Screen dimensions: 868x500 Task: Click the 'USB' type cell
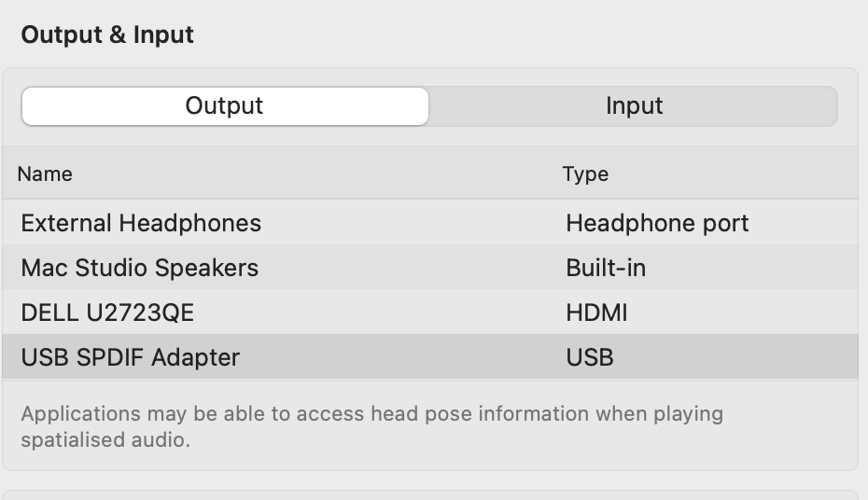point(590,357)
